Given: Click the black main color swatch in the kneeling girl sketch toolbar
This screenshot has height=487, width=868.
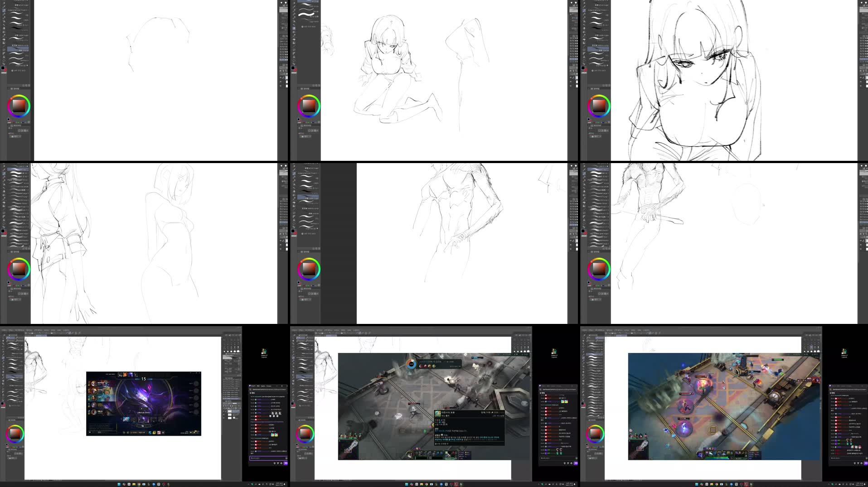Looking at the screenshot, I should 293,68.
